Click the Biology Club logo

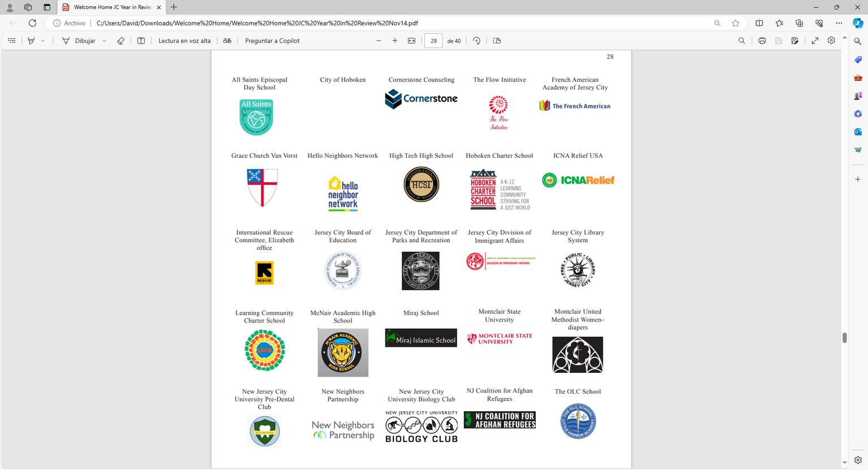[422, 427]
